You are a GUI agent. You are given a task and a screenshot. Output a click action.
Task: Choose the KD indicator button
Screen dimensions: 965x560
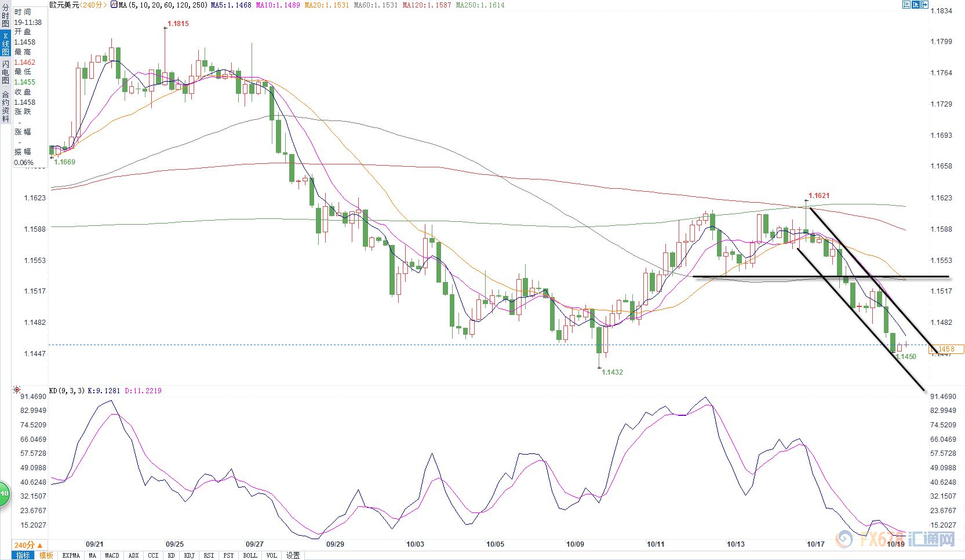tap(172, 555)
